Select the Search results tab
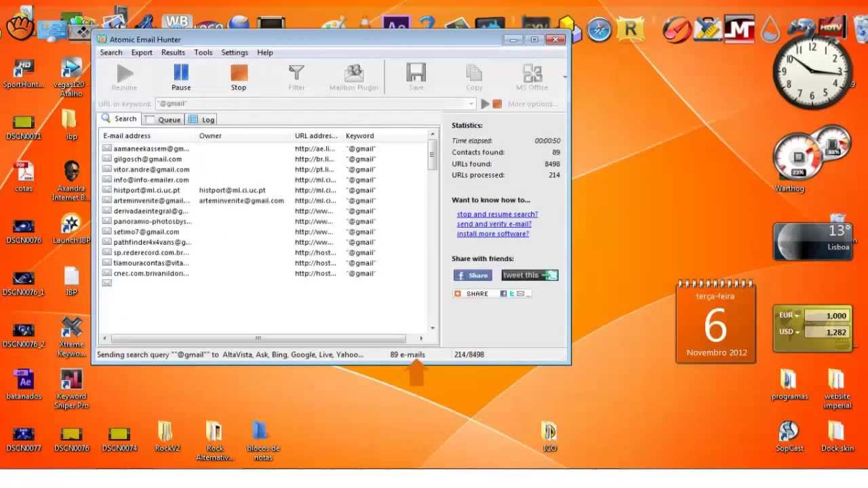 click(120, 119)
